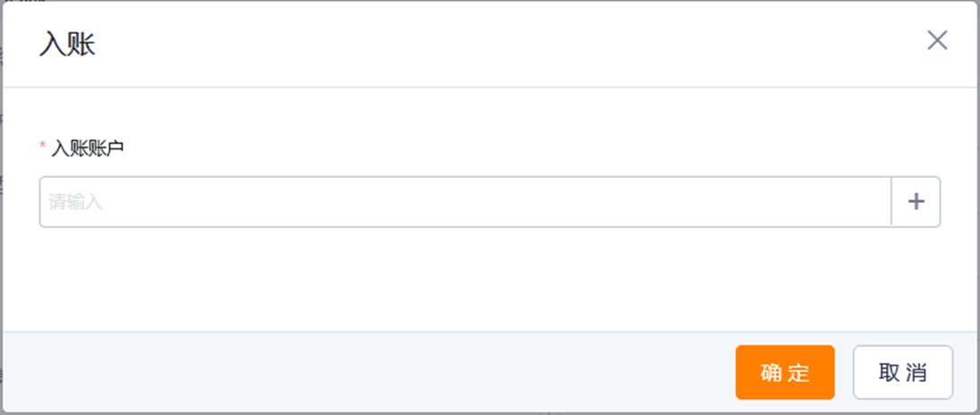Image resolution: width=980 pixels, height=415 pixels.
Task: Click the red required asterisk marker
Action: click(43, 145)
